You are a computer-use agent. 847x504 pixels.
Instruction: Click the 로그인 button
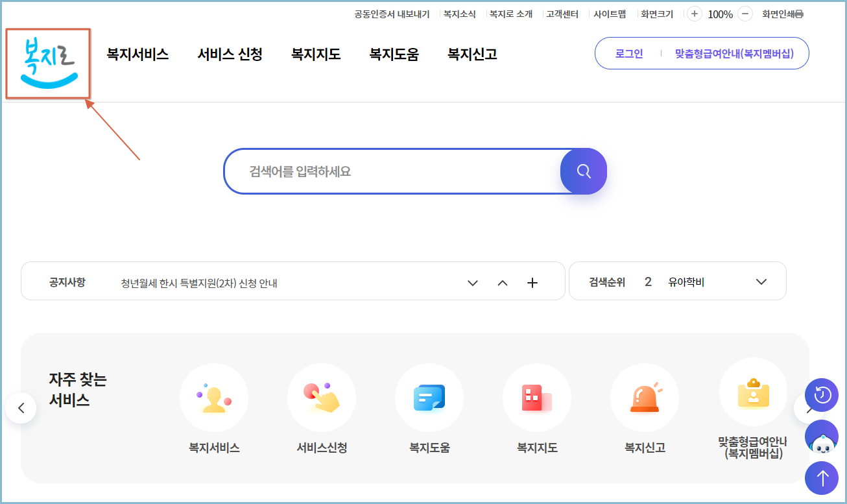(627, 53)
